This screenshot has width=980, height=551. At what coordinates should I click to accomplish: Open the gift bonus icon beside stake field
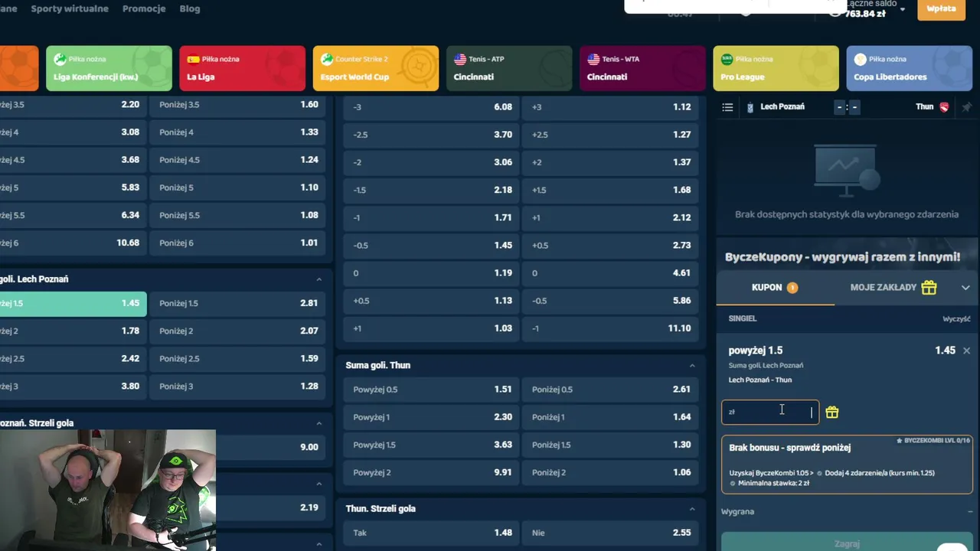point(832,412)
